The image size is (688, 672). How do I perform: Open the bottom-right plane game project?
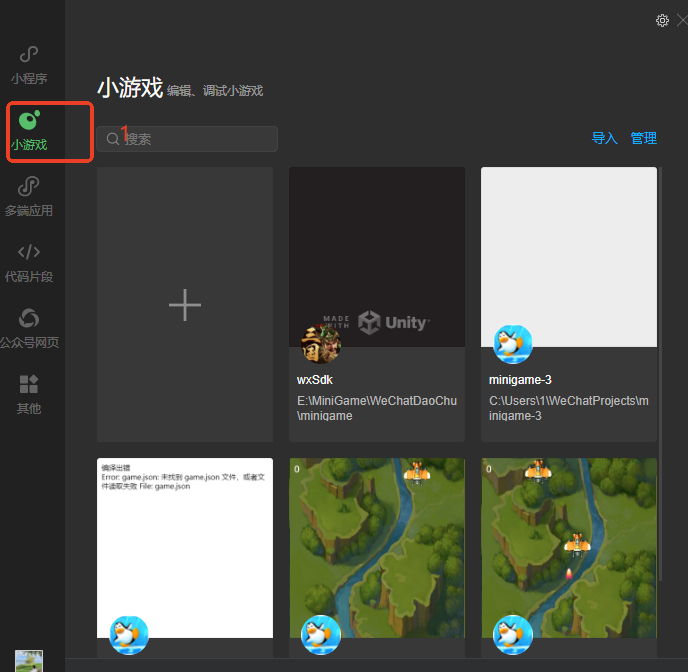click(569, 547)
